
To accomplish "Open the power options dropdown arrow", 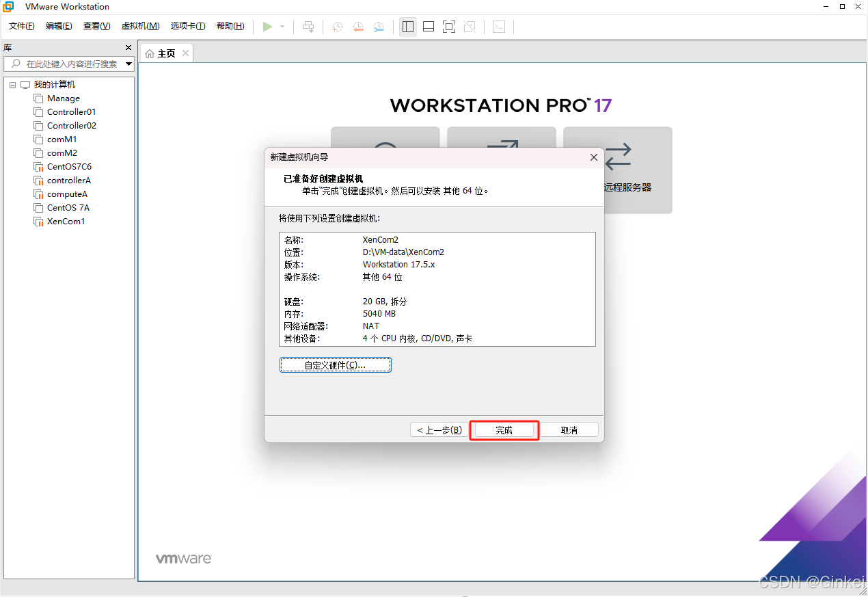I will (x=282, y=27).
